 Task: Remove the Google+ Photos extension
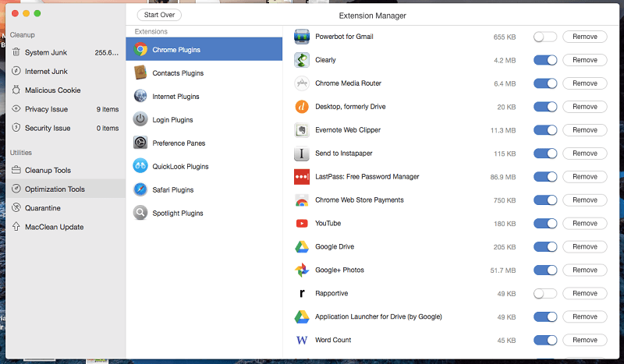pos(584,270)
